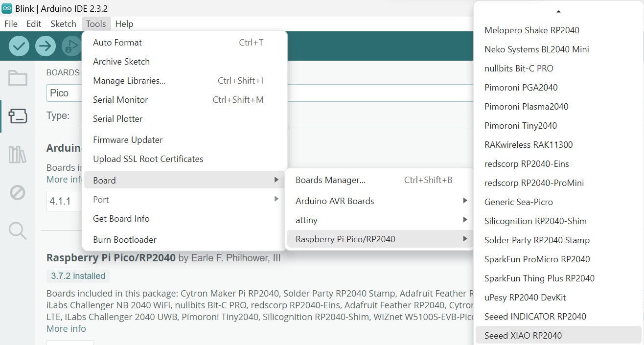Select uPesy RP2040 DevKit board
Screen dimensions: 644x345
pyautogui.click(x=558, y=298)
